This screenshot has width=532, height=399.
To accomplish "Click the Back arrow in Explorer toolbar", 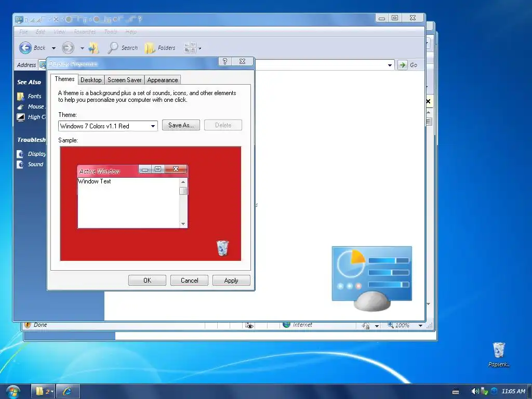I will pos(25,48).
